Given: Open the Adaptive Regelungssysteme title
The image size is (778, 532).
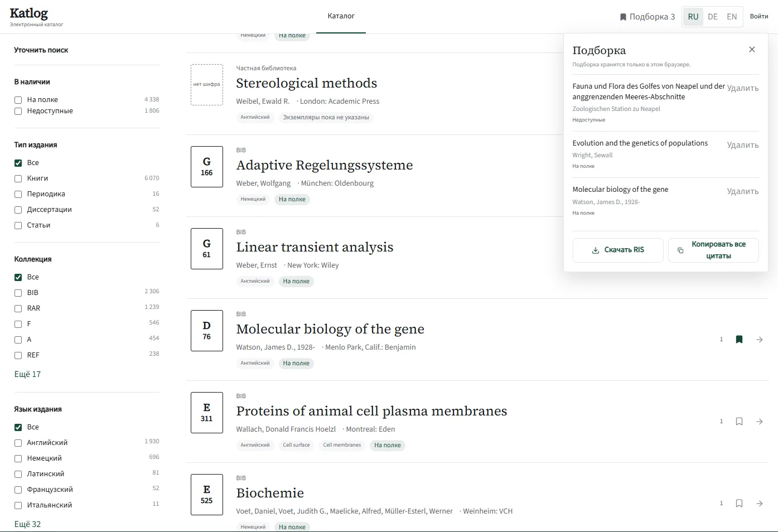Looking at the screenshot, I should point(325,165).
